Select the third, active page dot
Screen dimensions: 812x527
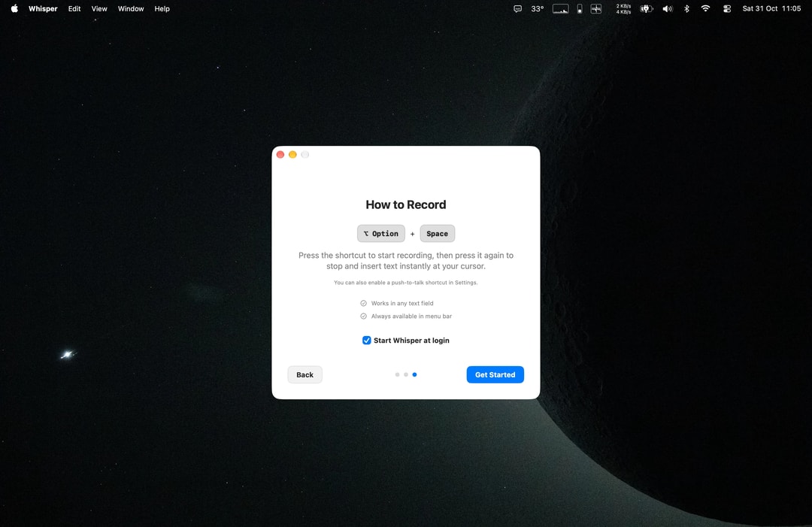pyautogui.click(x=414, y=375)
